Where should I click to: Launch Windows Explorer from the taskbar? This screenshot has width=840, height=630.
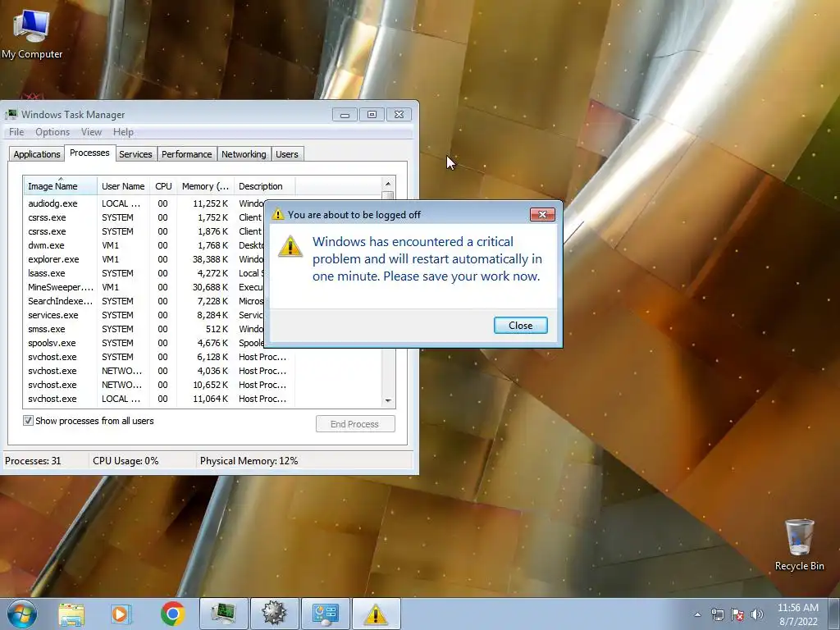click(71, 614)
